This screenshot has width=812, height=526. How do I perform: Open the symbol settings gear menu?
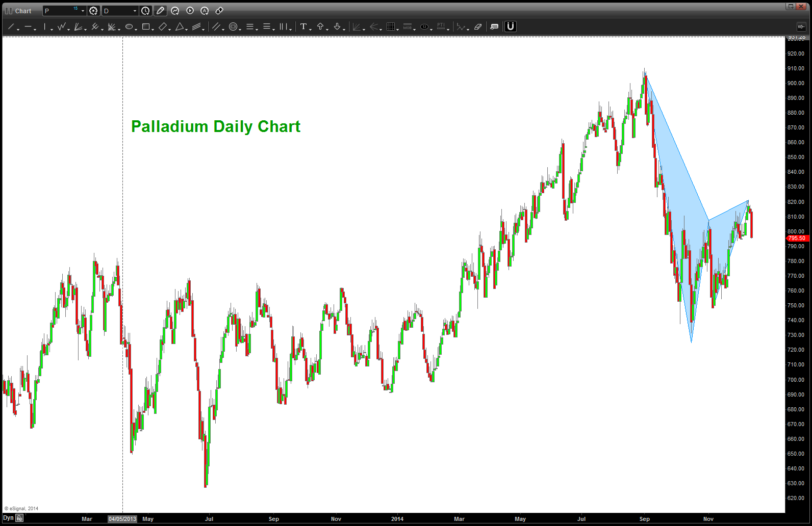click(93, 11)
